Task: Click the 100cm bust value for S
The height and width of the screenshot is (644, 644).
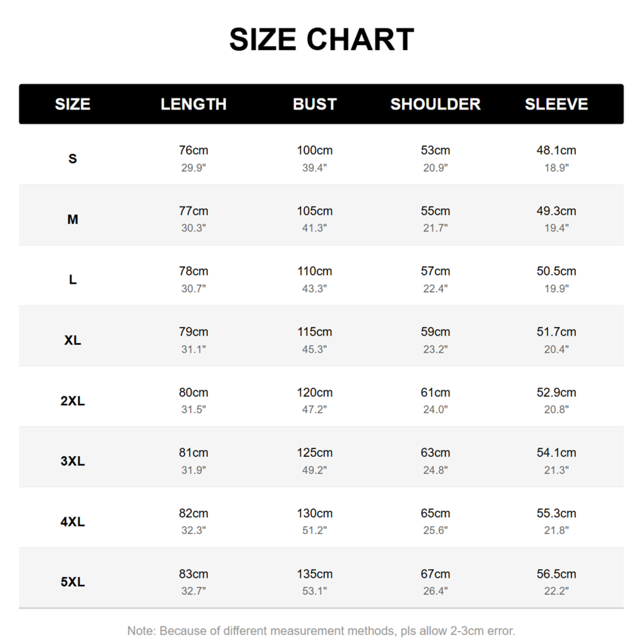Action: coord(315,150)
